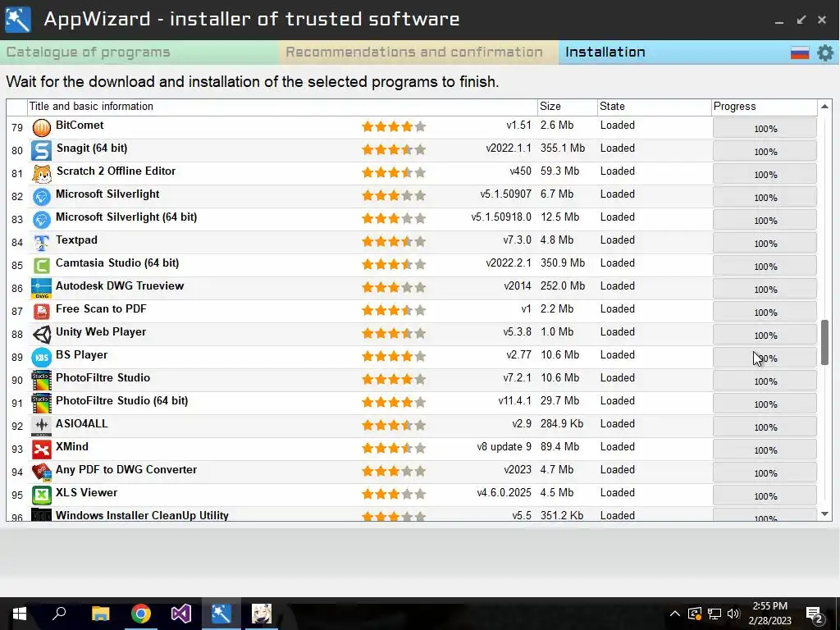Image resolution: width=840 pixels, height=630 pixels.
Task: Click the AppWizard taskbar icon
Action: pyautogui.click(x=221, y=614)
